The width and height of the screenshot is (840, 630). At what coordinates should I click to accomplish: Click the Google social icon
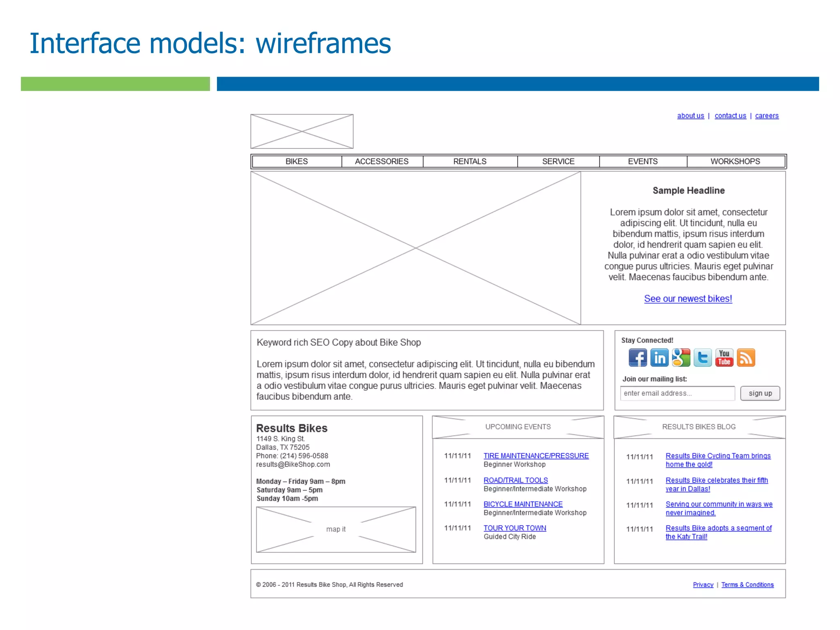[681, 358]
